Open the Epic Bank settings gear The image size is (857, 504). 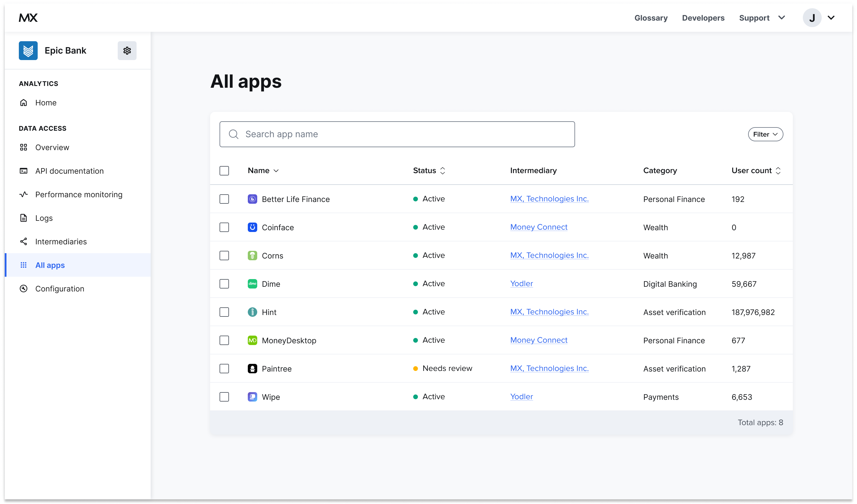tap(127, 50)
